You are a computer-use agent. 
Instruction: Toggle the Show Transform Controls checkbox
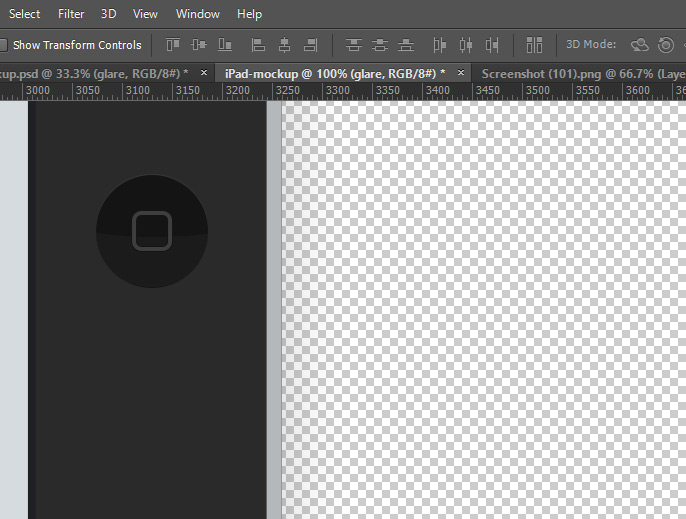pos(3,45)
